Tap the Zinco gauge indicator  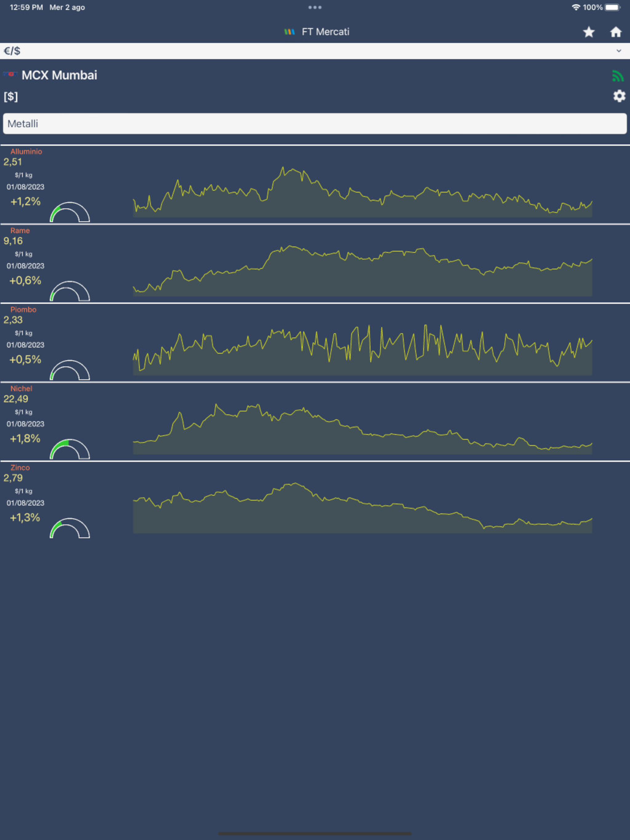coord(70,528)
